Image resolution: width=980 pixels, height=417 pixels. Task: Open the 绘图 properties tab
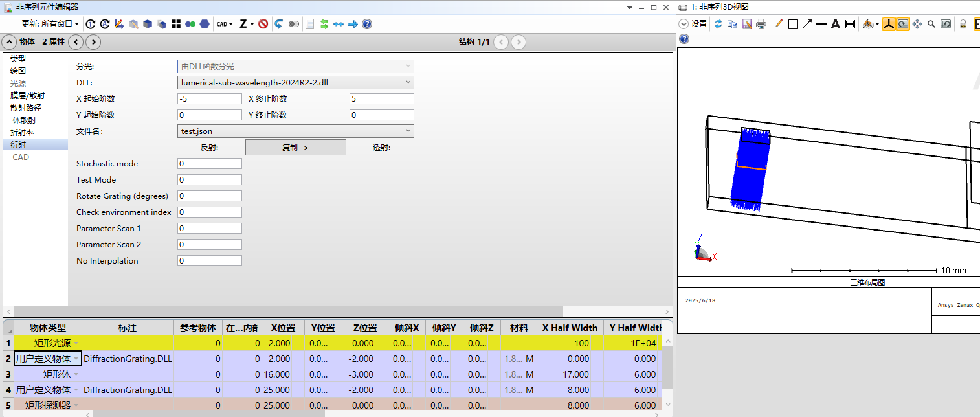click(x=18, y=71)
